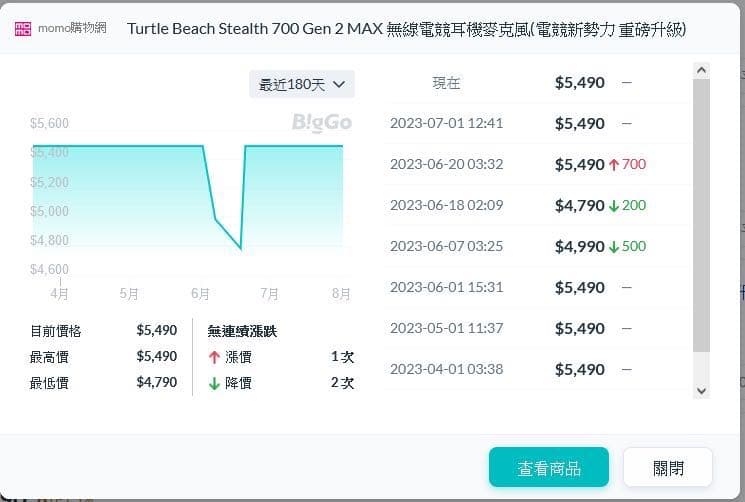Image resolution: width=745 pixels, height=502 pixels.
Task: Click the $4,790 price on 2023-06-18
Action: [580, 206]
